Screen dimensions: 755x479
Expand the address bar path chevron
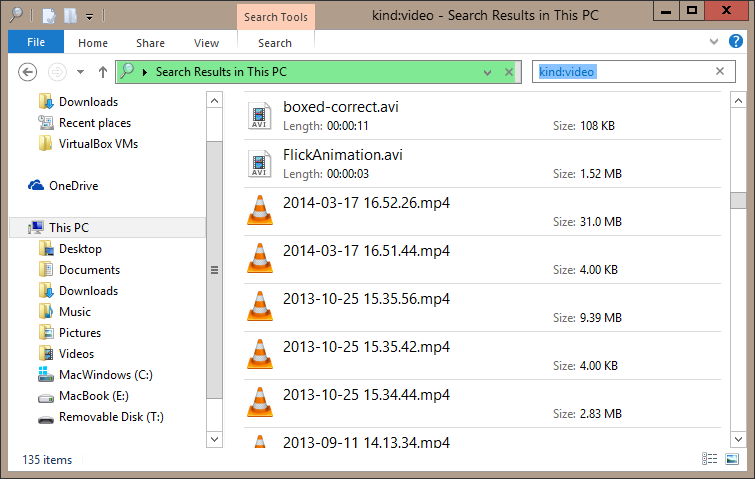[144, 72]
